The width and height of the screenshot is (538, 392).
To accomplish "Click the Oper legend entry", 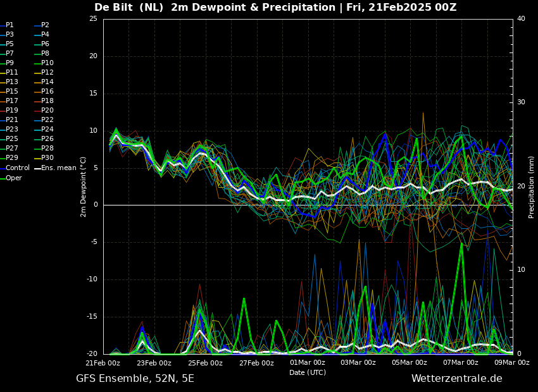I will pyautogui.click(x=11, y=178).
